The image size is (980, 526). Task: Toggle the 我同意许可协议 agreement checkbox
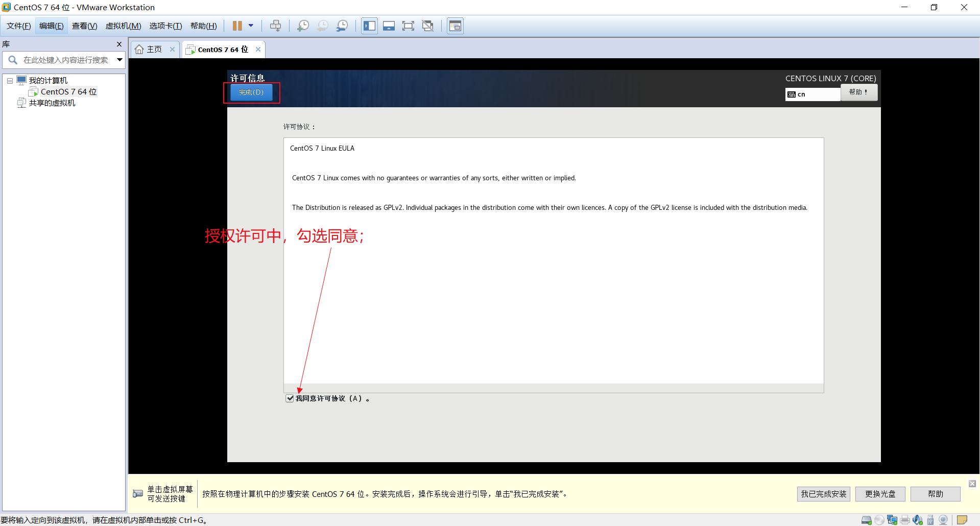click(x=290, y=398)
